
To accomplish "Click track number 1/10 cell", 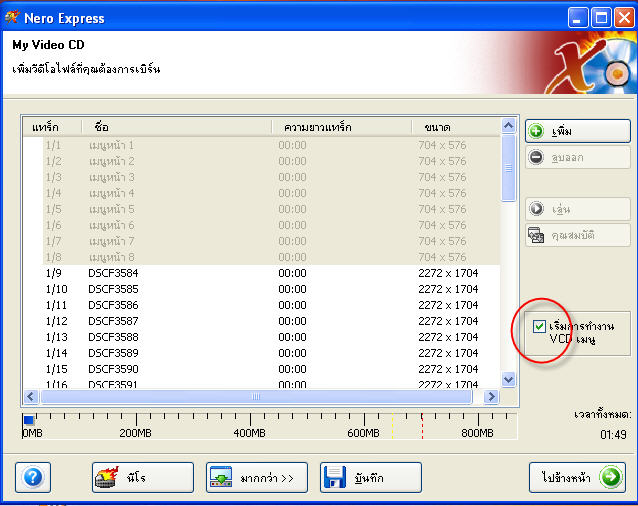I will point(57,289).
